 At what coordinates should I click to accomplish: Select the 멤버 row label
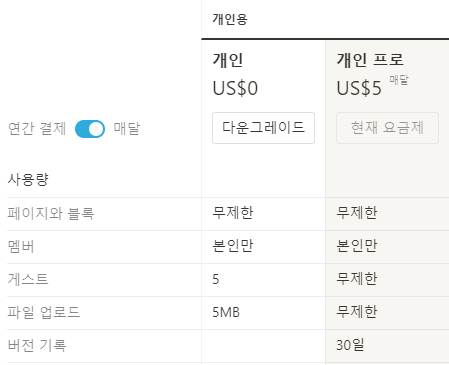tap(21, 247)
